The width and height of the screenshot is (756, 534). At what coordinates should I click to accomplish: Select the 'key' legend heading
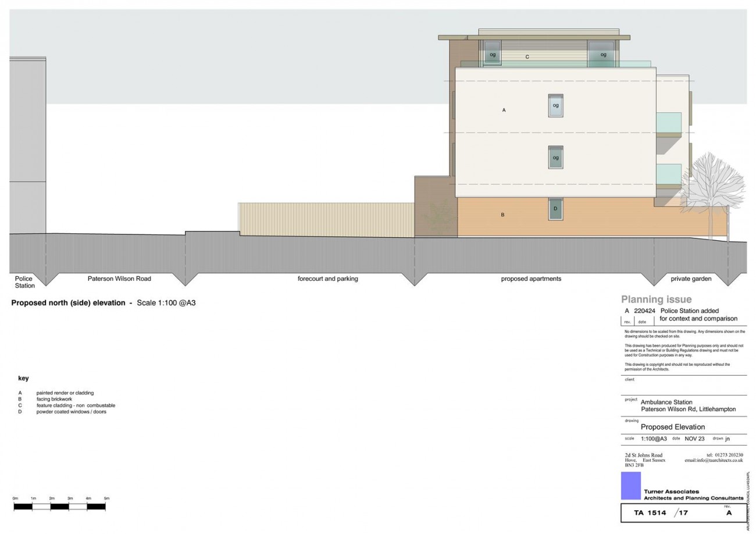tap(24, 378)
